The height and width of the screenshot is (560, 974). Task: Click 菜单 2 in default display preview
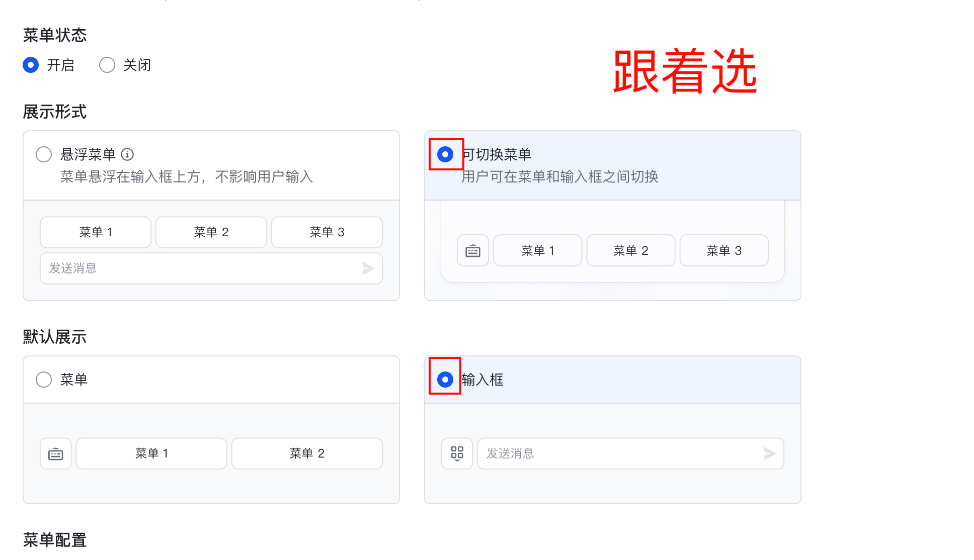coord(306,453)
